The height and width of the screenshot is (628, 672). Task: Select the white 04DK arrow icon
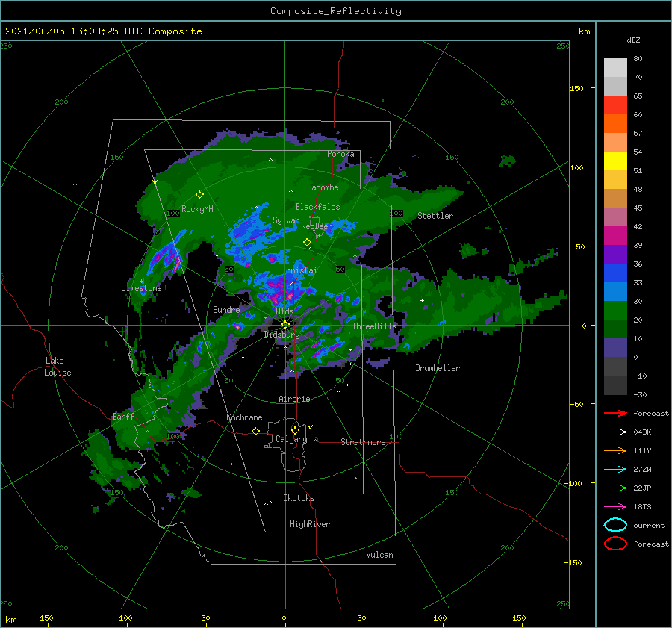[615, 432]
